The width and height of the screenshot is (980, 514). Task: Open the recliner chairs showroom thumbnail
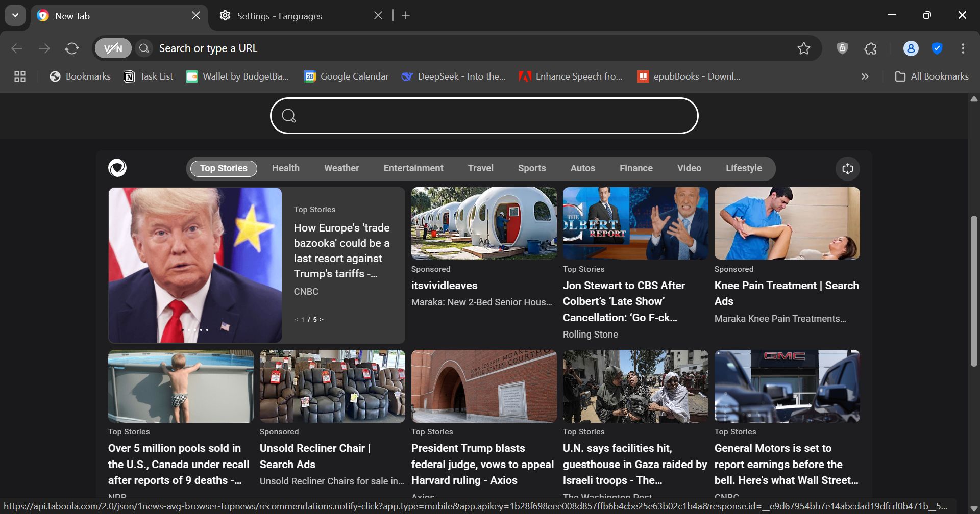pos(332,386)
